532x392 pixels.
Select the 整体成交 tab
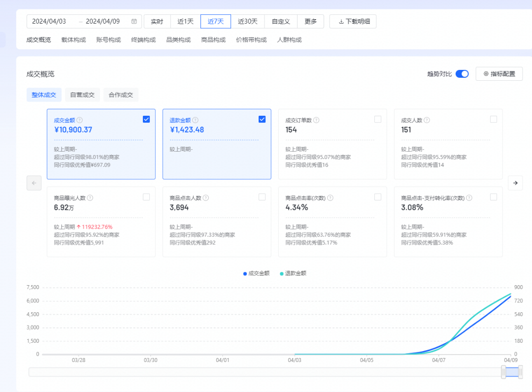(x=44, y=95)
